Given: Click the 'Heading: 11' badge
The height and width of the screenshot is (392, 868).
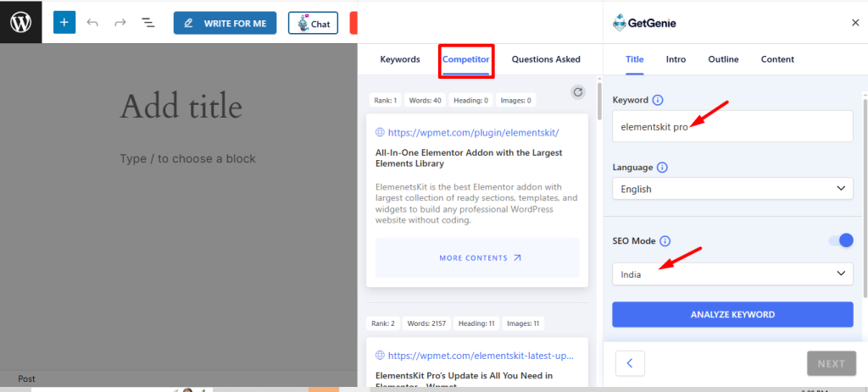Looking at the screenshot, I should click(x=476, y=323).
